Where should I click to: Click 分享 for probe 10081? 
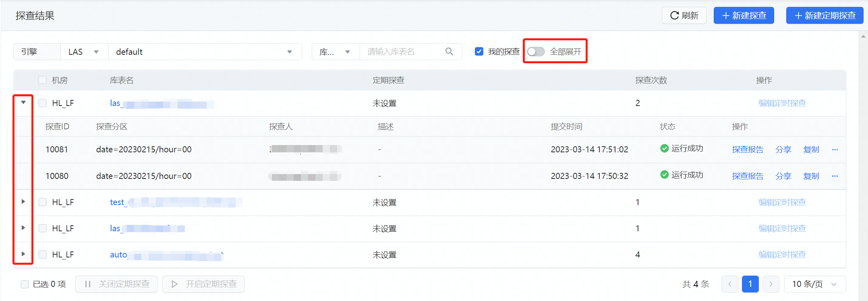tap(783, 149)
